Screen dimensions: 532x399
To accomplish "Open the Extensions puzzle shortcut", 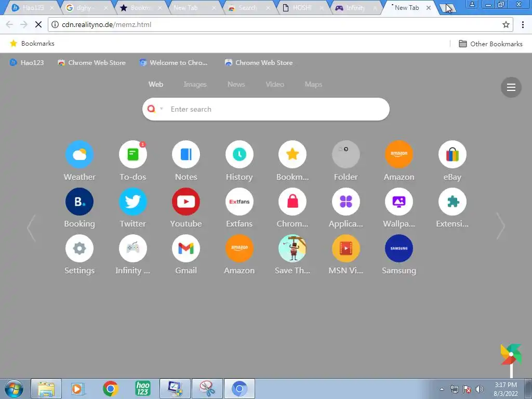I will tap(453, 202).
